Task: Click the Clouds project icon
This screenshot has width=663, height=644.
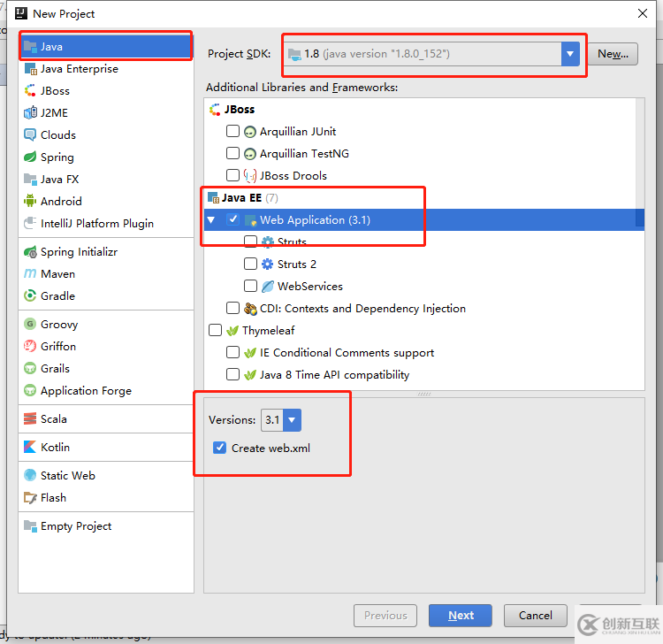Action: [x=30, y=134]
